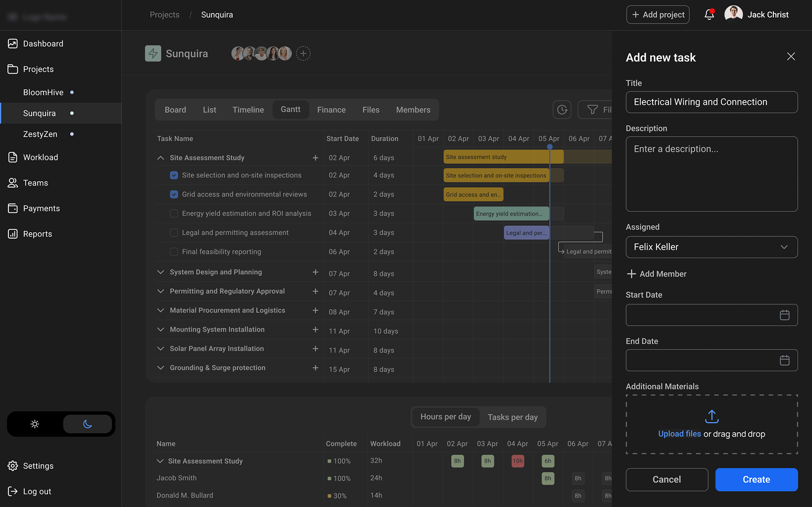
Task: Check Energy yield estimation and ROI analysis
Action: (174, 213)
